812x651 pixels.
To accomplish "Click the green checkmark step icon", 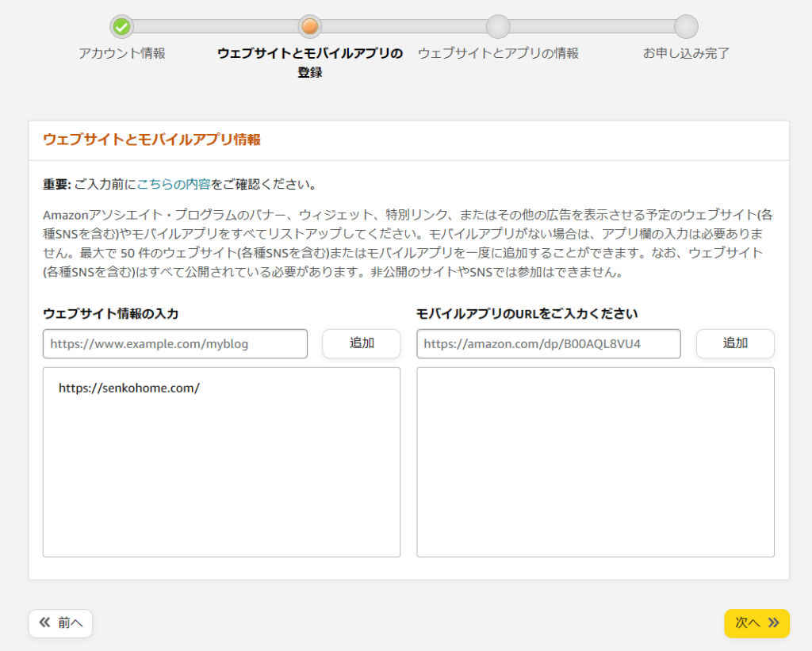I will pyautogui.click(x=121, y=27).
